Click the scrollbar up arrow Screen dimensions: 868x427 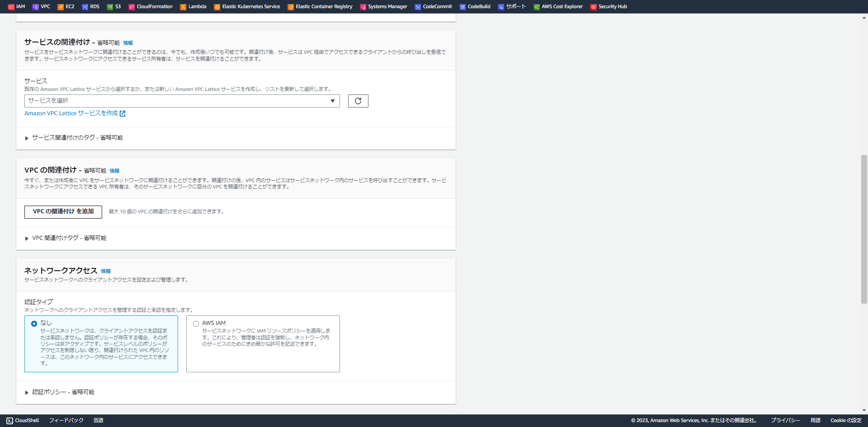[x=864, y=18]
